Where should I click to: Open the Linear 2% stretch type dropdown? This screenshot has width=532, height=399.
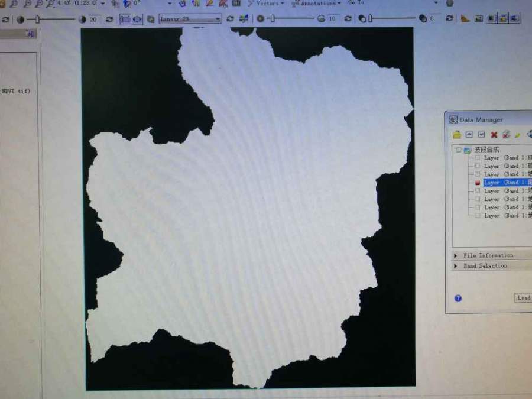coord(218,19)
